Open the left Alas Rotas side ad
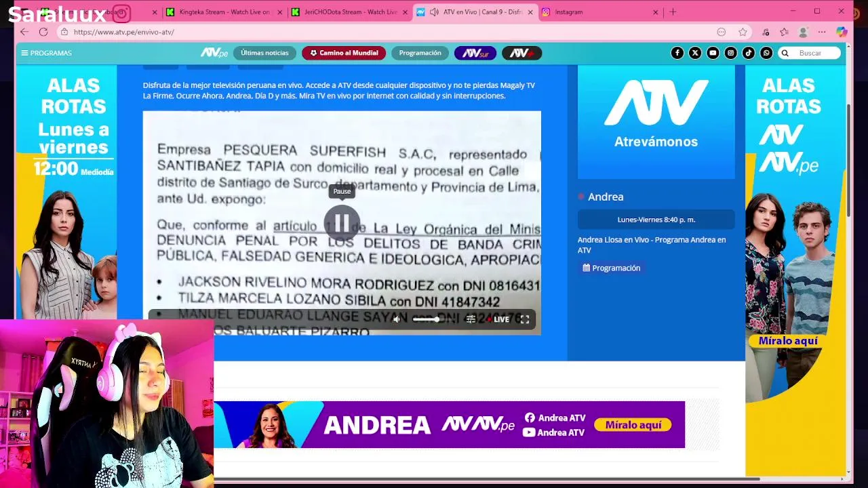The width and height of the screenshot is (868, 488). tap(66, 192)
